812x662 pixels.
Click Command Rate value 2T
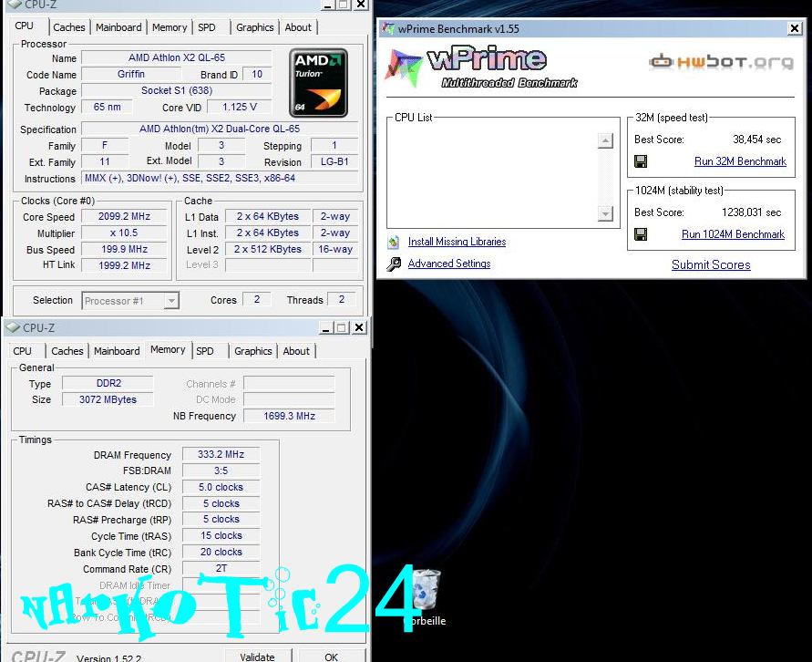(x=221, y=568)
